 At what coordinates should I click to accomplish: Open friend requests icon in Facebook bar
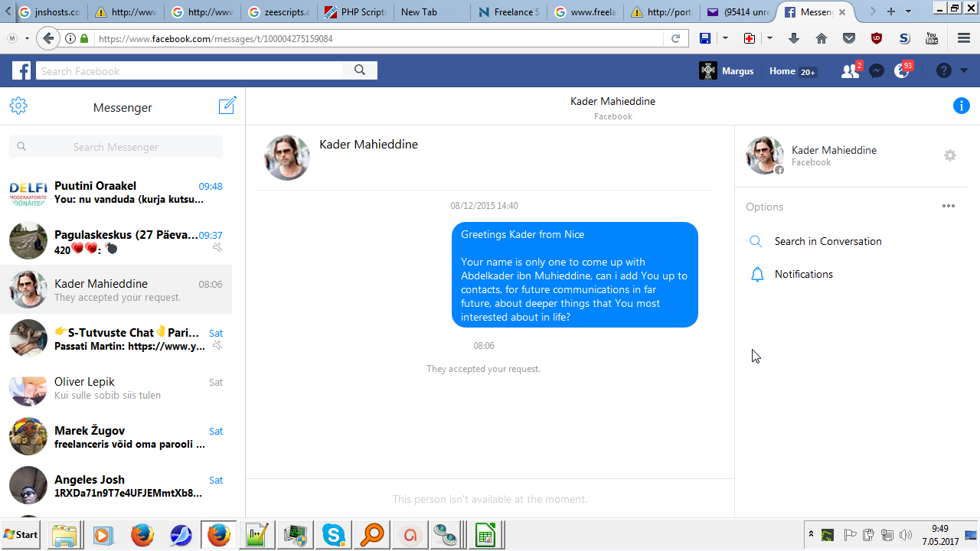click(x=851, y=71)
